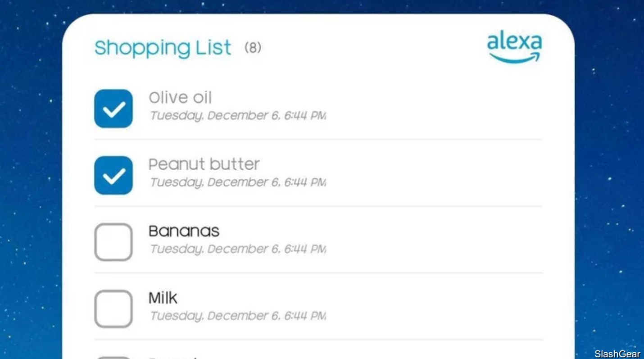644x359 pixels.
Task: Open the Bananas list entry
Action: click(x=184, y=231)
